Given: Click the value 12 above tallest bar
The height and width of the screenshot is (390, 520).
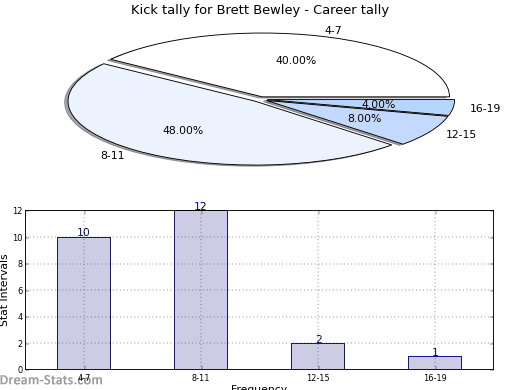Looking at the screenshot, I should [x=200, y=206].
